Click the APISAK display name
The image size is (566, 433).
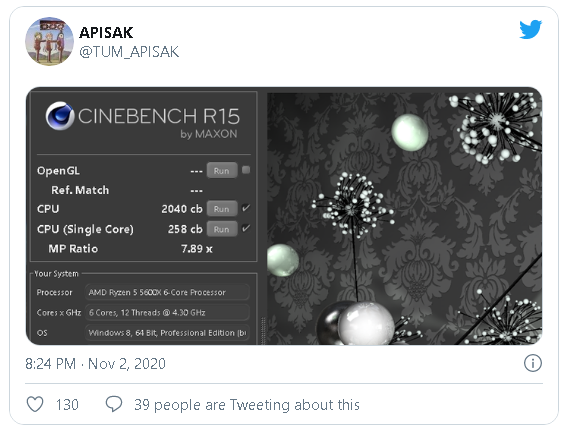coord(106,33)
